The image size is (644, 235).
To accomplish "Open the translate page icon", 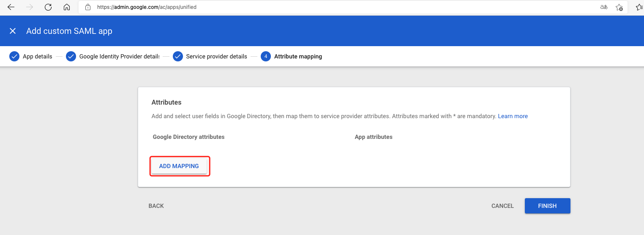I will (604, 7).
